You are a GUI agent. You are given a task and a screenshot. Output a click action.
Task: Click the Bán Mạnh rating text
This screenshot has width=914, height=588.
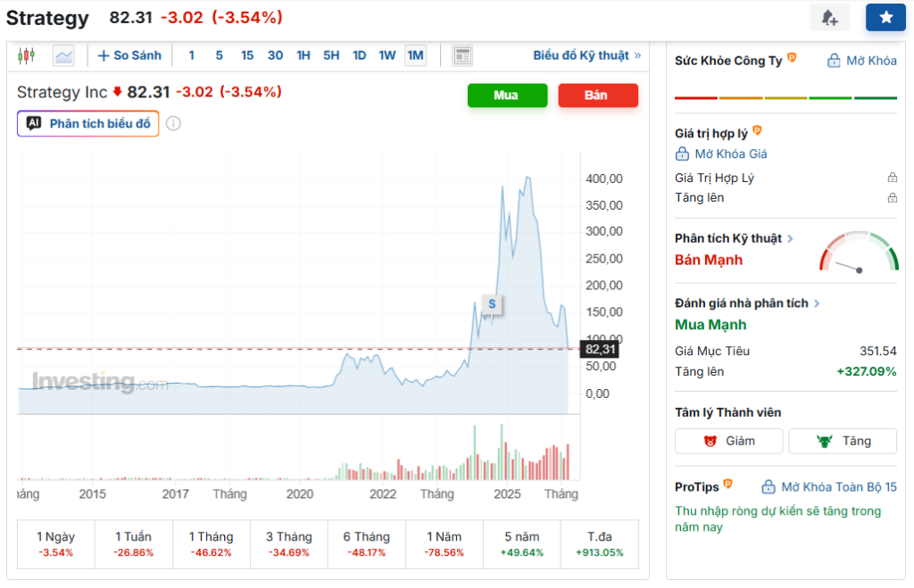(x=709, y=260)
